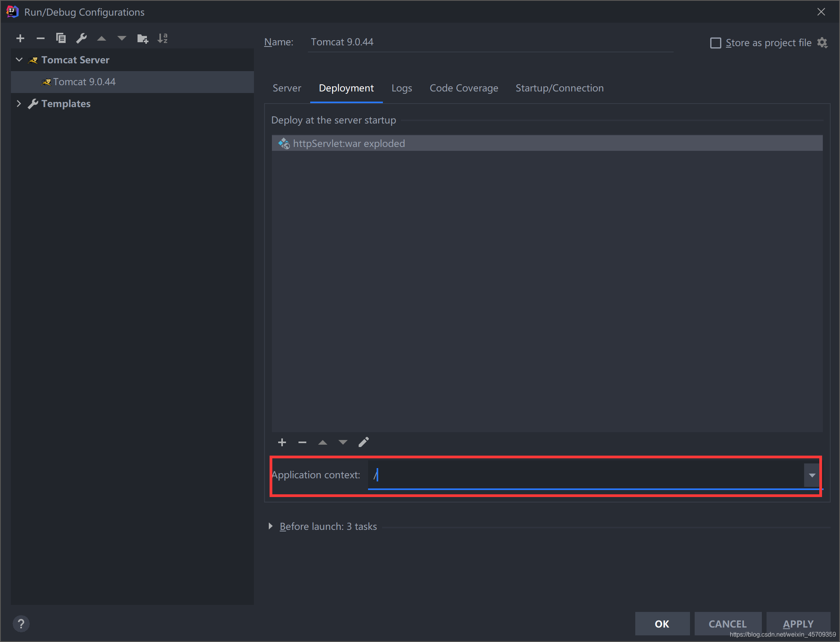
Task: Select the Deployment tab
Action: point(346,88)
